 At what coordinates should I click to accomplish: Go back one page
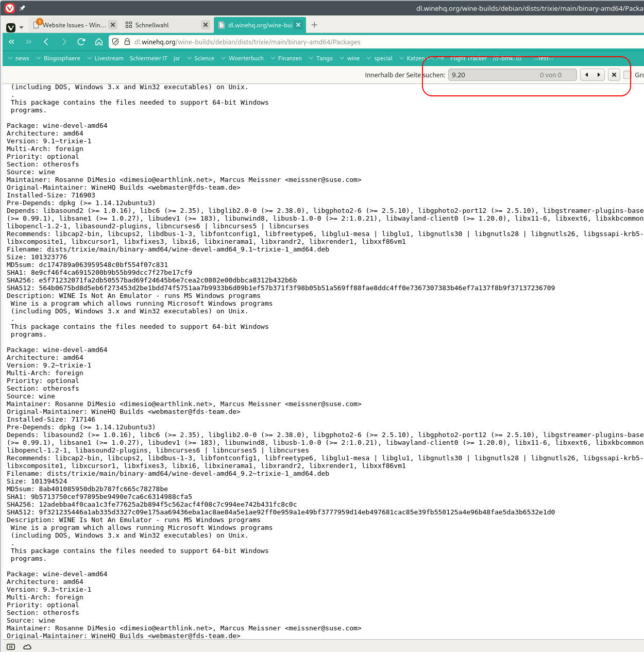46,42
